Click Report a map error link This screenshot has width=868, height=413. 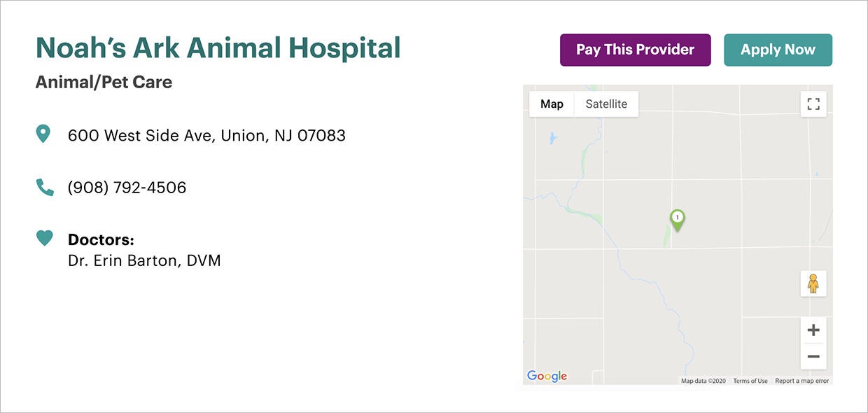click(801, 381)
